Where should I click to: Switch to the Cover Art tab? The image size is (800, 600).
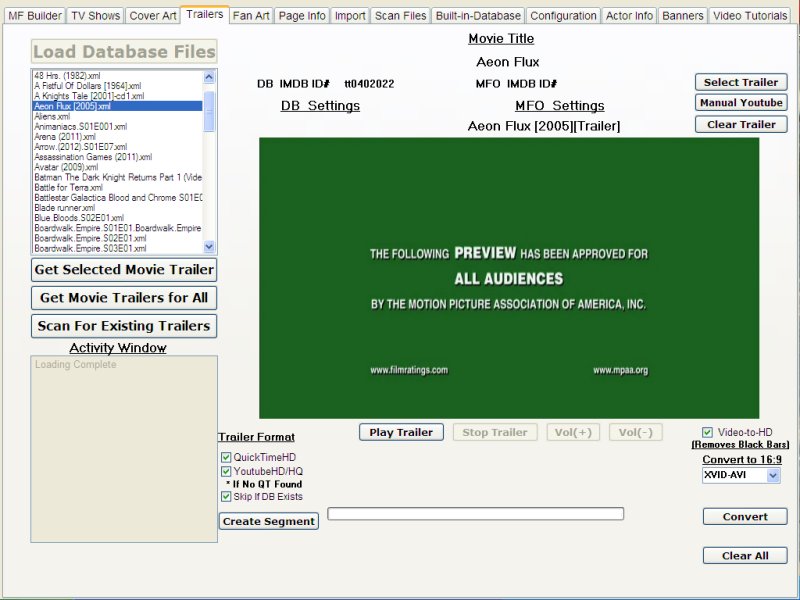(x=153, y=16)
